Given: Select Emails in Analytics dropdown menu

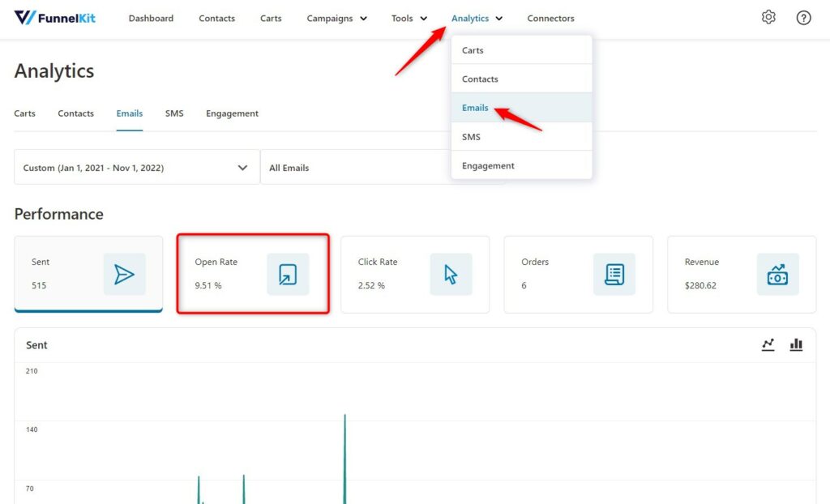Looking at the screenshot, I should tap(521, 108).
